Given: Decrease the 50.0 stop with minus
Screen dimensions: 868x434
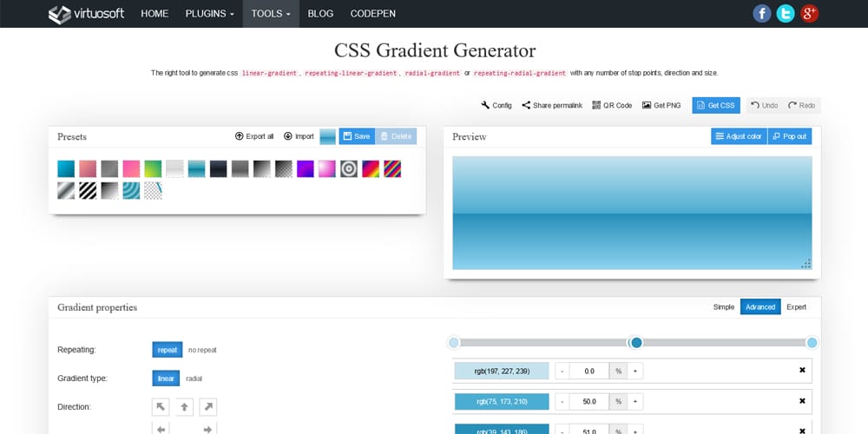Looking at the screenshot, I should (562, 402).
